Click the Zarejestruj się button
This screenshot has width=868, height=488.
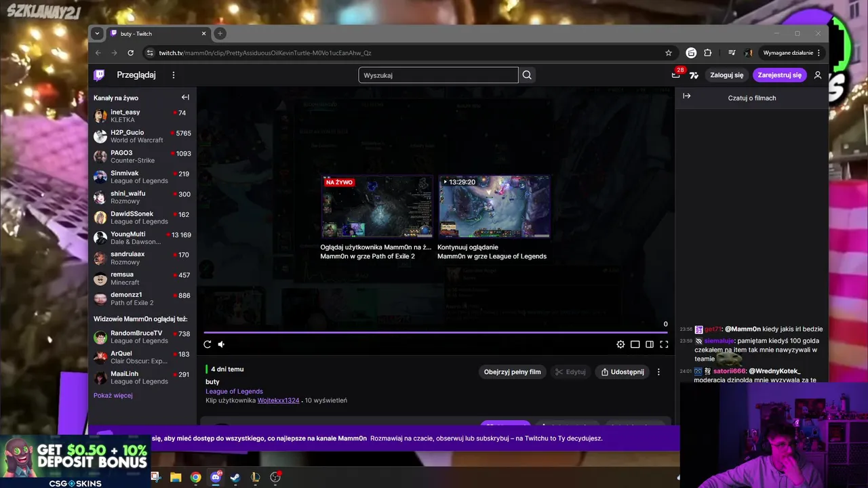pos(780,75)
